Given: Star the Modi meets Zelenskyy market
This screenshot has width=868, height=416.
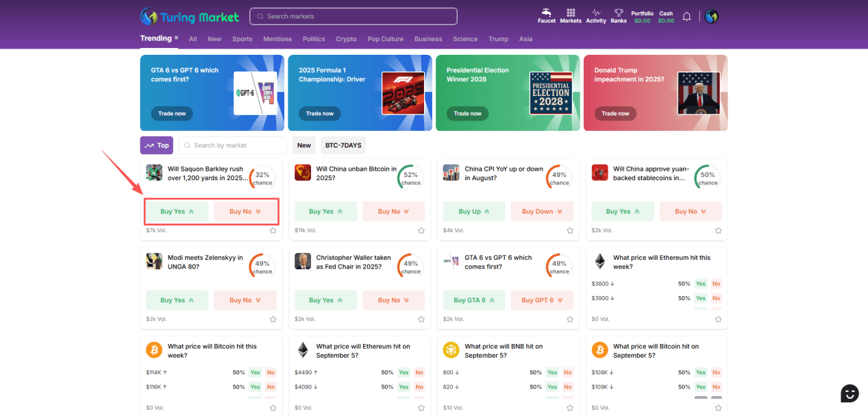Looking at the screenshot, I should (273, 319).
